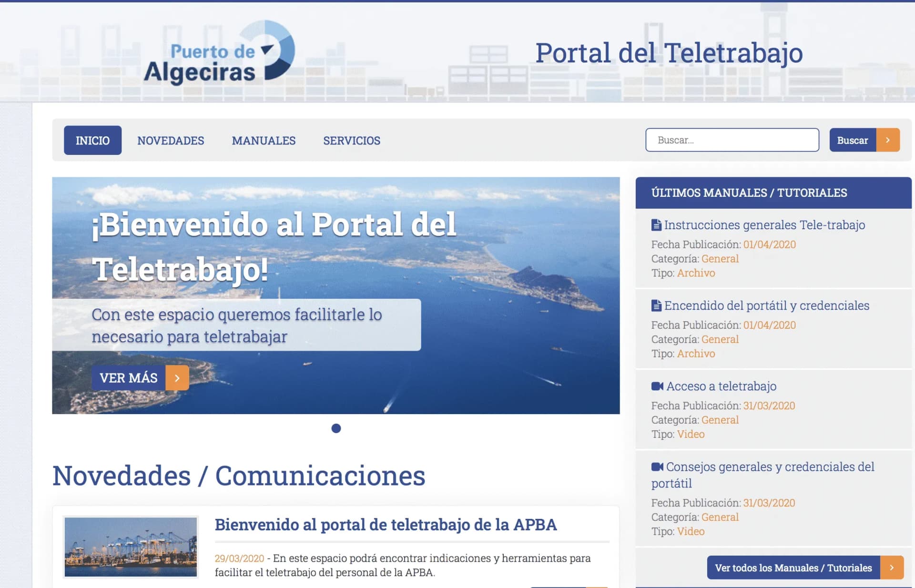Open the Acceso a teletrabajo video link

pos(722,386)
